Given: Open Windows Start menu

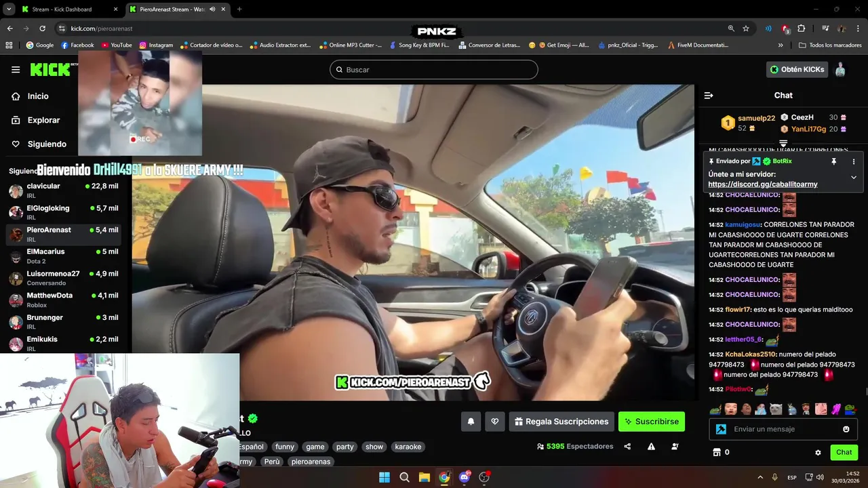Looking at the screenshot, I should 384,477.
